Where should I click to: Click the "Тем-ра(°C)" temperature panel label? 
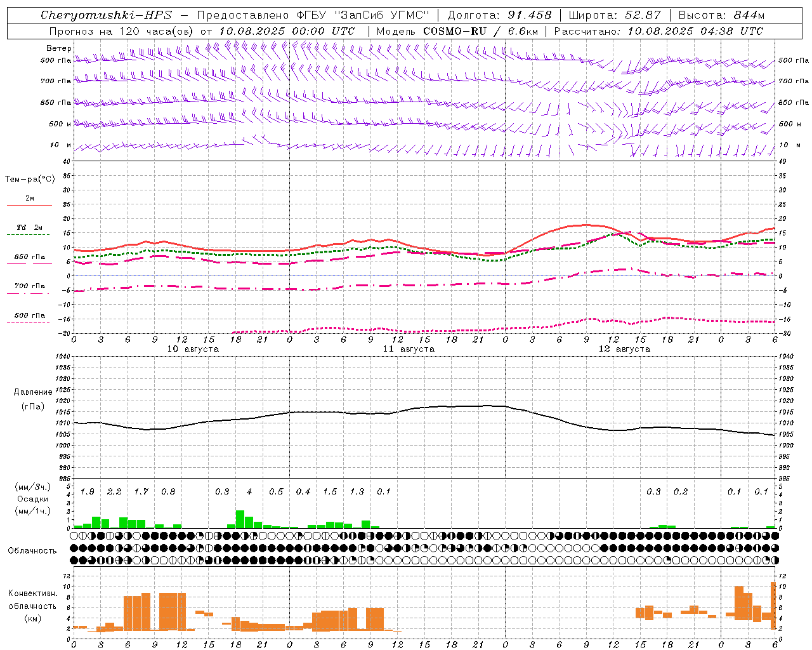[30, 179]
